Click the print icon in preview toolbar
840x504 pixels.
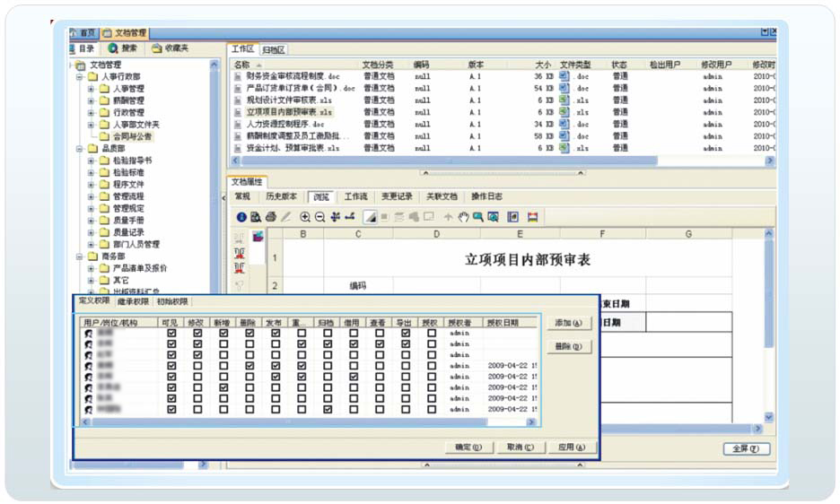(x=270, y=217)
